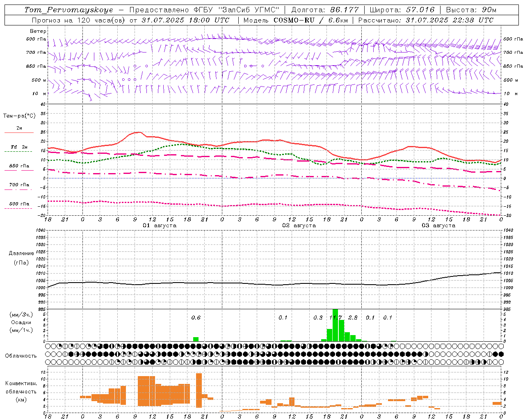Click the Модель COSMO-RU / 6.6км label

(295, 20)
